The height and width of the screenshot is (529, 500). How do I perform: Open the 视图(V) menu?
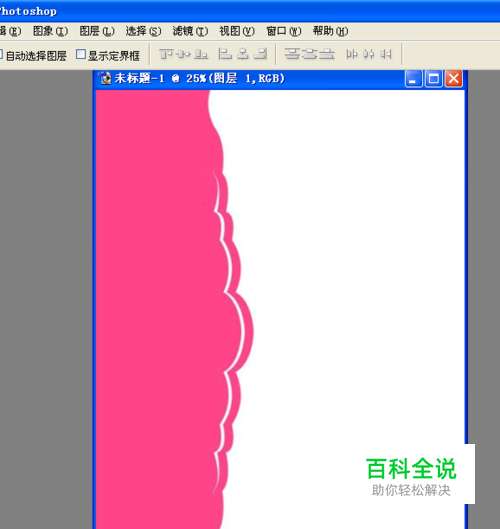pyautogui.click(x=237, y=31)
